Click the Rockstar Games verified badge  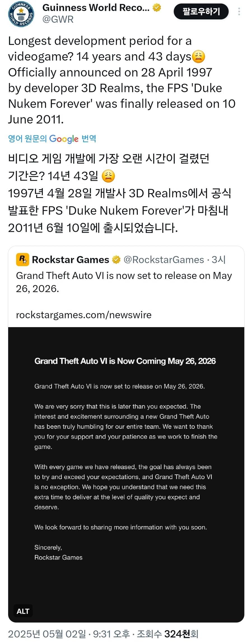coord(116,260)
